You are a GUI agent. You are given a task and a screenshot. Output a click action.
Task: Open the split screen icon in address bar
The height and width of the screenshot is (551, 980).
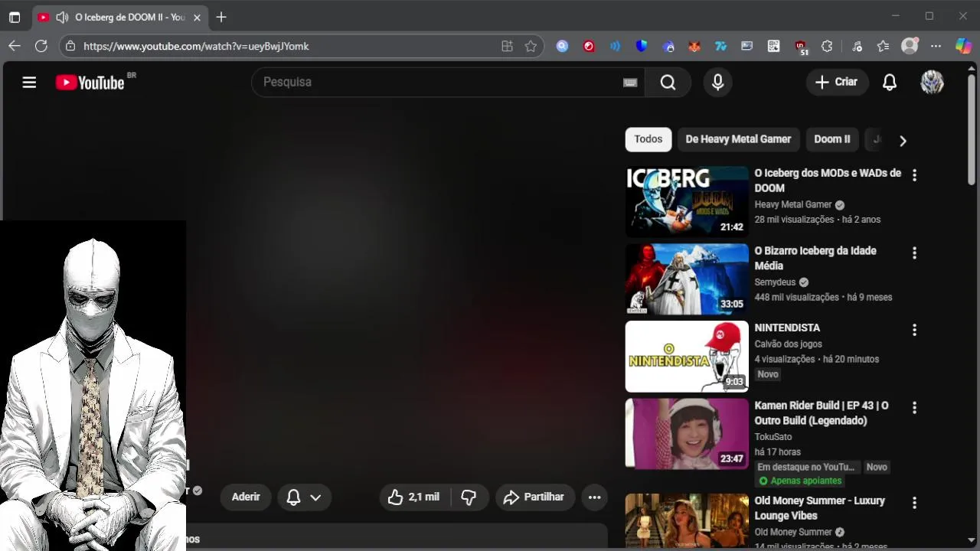(507, 46)
